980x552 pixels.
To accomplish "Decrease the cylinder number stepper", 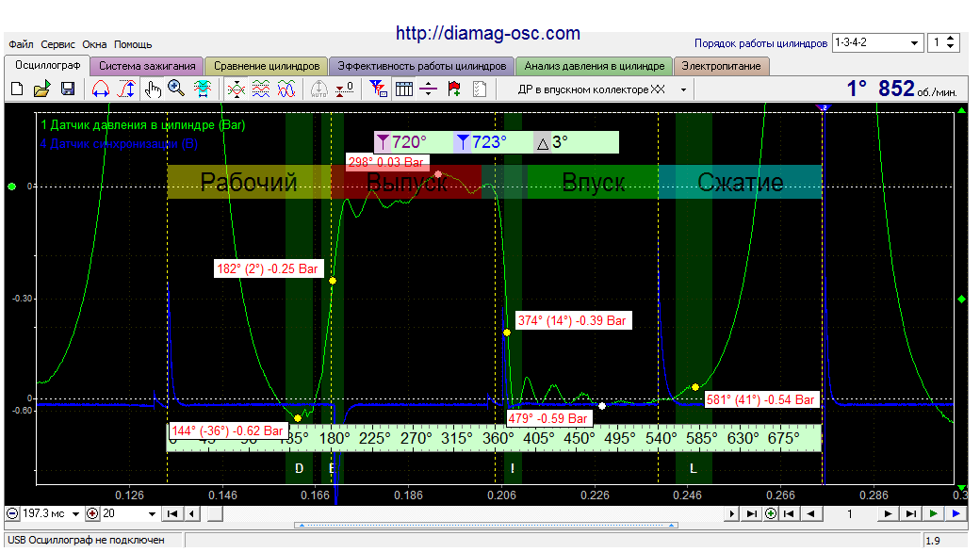I will click(951, 47).
